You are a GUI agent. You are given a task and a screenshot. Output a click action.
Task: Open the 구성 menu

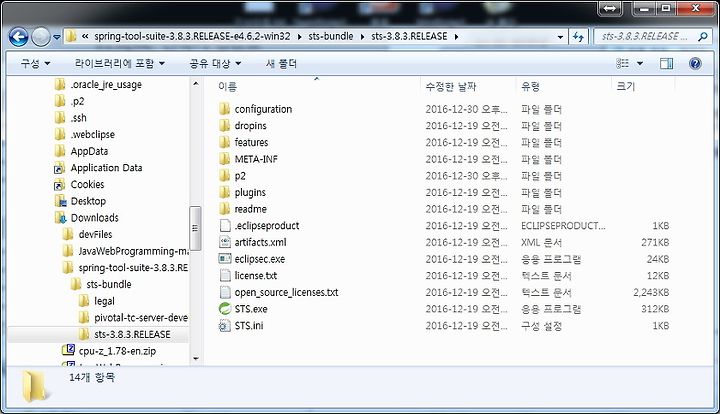pyautogui.click(x=35, y=63)
